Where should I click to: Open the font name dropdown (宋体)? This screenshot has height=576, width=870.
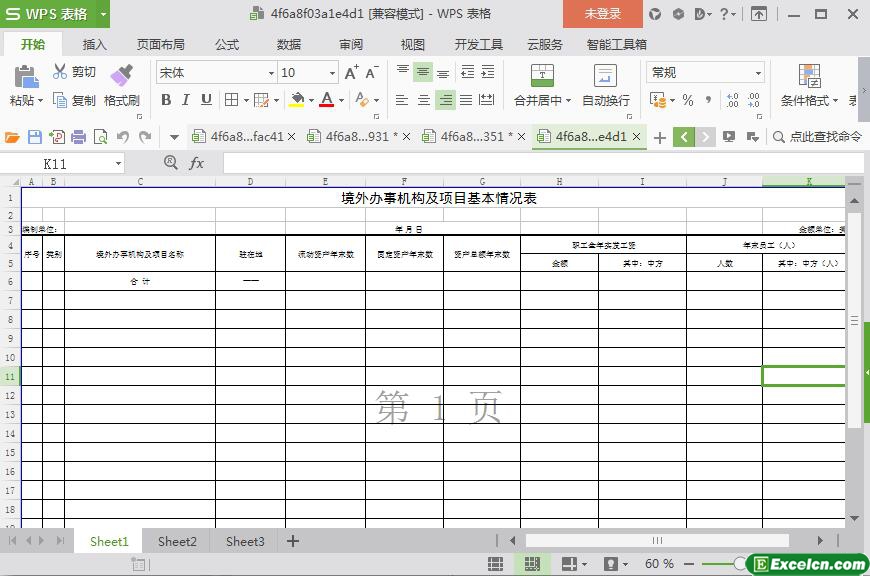coord(270,73)
